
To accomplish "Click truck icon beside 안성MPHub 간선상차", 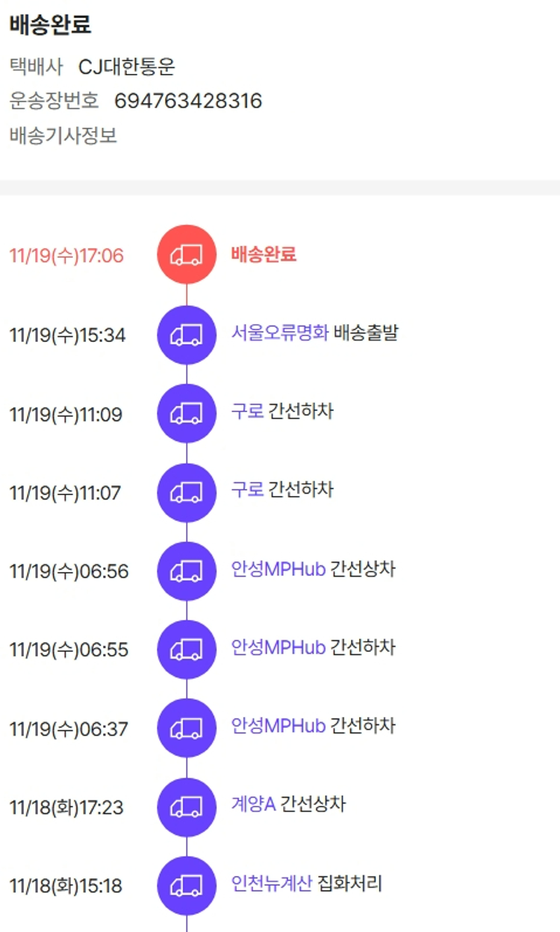I will pyautogui.click(x=186, y=571).
